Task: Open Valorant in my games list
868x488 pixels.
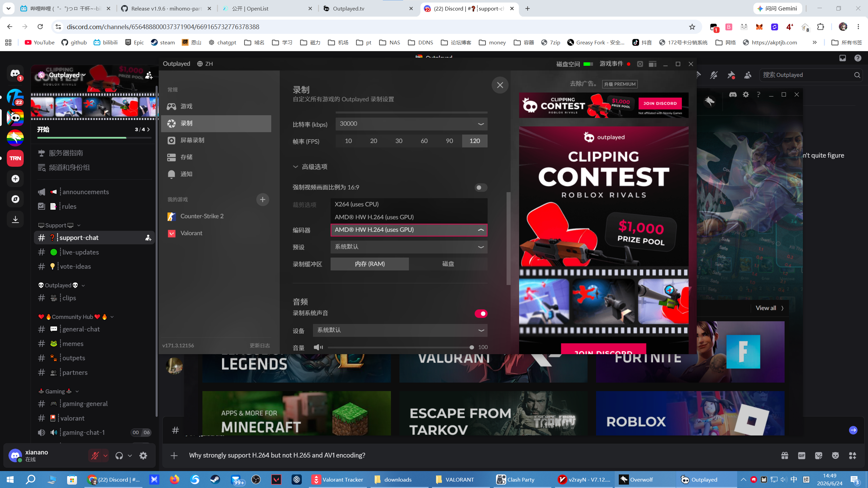Action: tap(216, 233)
